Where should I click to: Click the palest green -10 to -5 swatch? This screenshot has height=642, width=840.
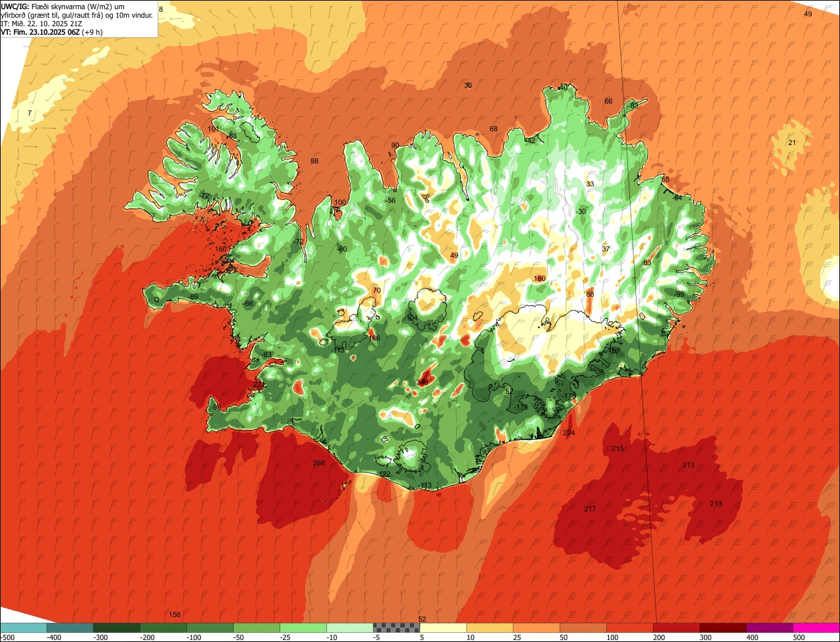[349, 628]
